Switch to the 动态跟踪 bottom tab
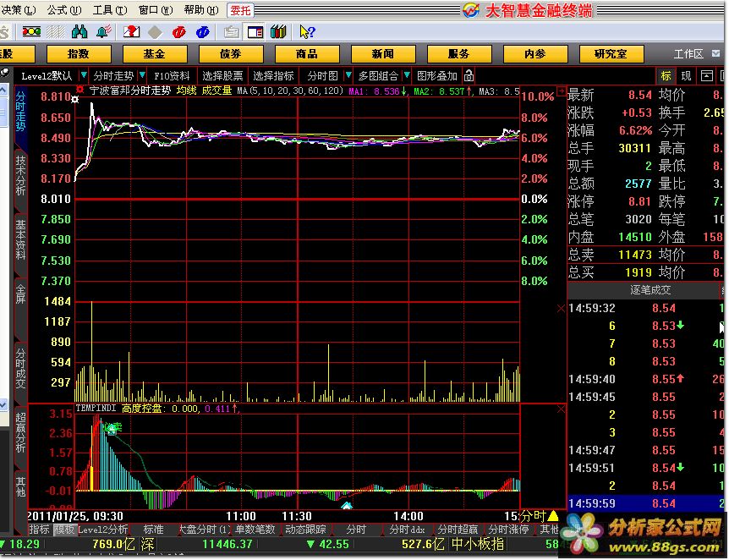 (305, 530)
